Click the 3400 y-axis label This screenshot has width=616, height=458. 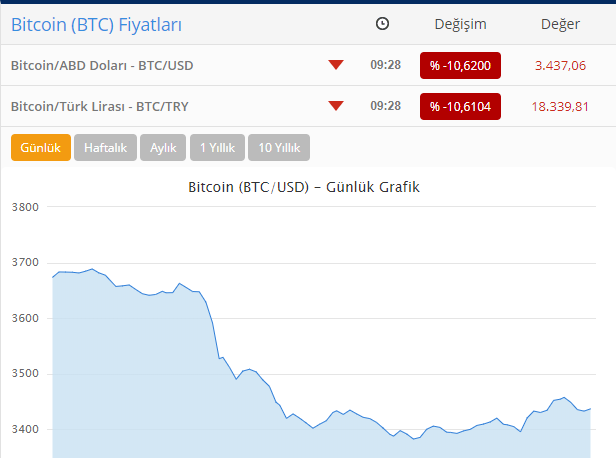point(25,429)
